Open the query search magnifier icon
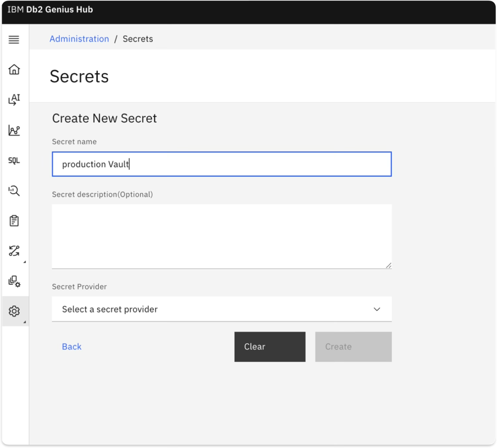Viewport: 498px width, 448px height. click(x=14, y=190)
